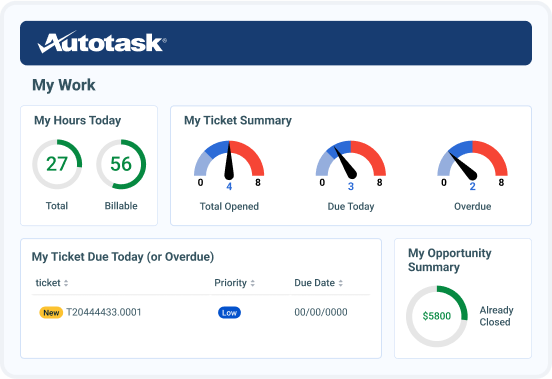Click the blue number 4 under gauge
Viewport: 552px width, 379px height.
tap(229, 187)
